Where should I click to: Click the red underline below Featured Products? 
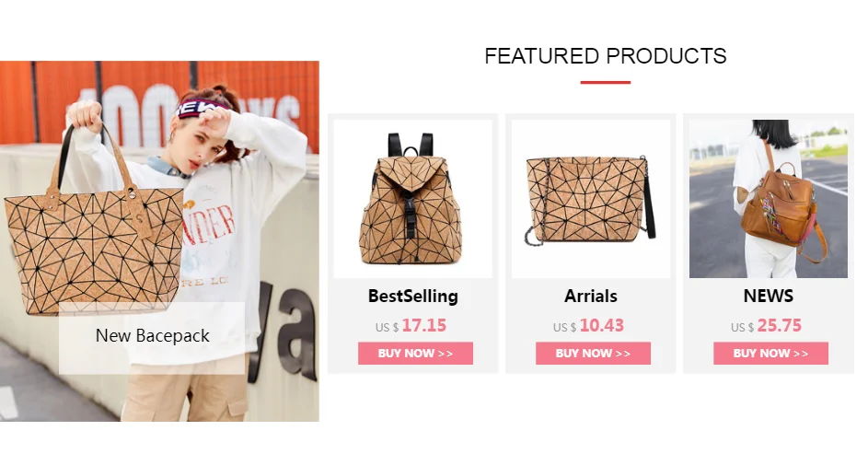(605, 83)
